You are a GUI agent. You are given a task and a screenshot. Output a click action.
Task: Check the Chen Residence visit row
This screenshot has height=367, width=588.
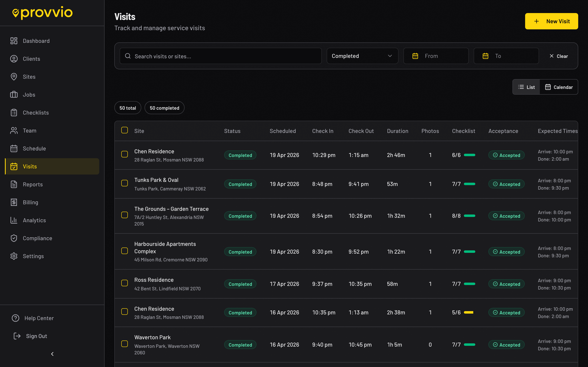(x=125, y=154)
